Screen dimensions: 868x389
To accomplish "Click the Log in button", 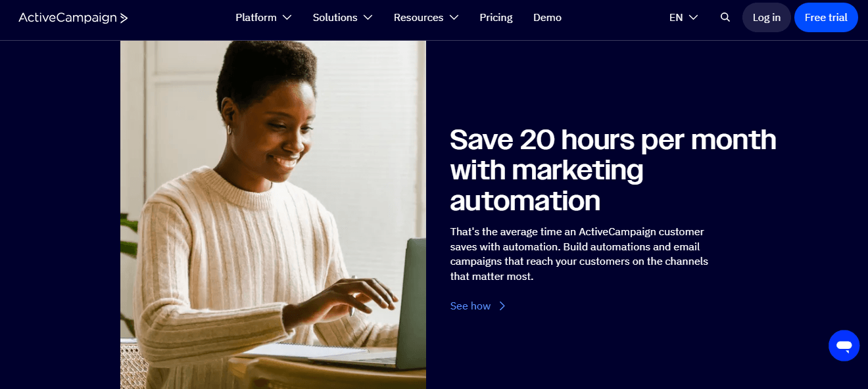I will point(767,18).
